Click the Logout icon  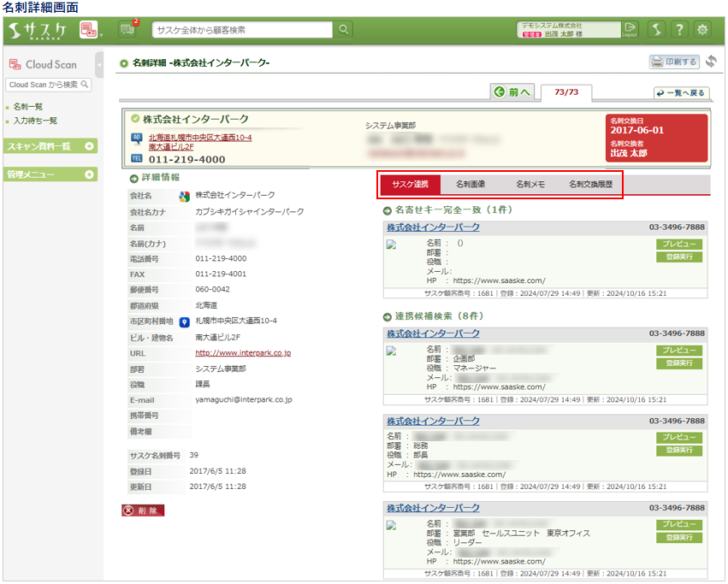[x=630, y=29]
